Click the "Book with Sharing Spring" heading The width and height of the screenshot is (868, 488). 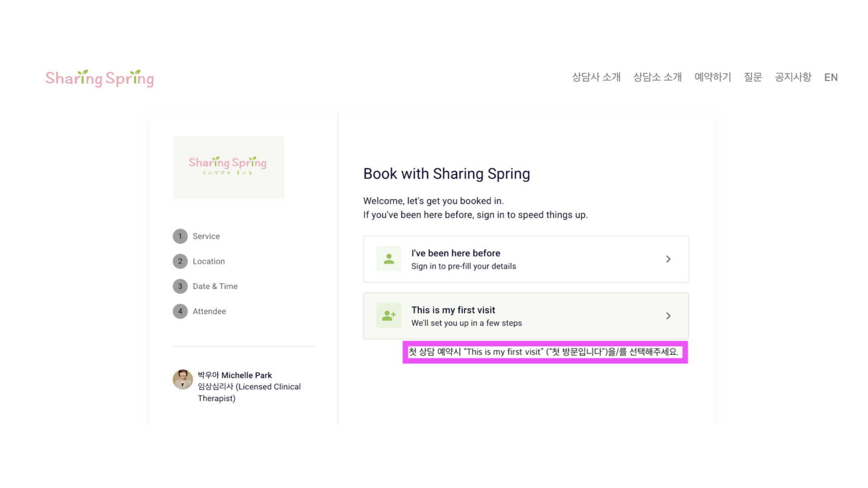point(447,174)
